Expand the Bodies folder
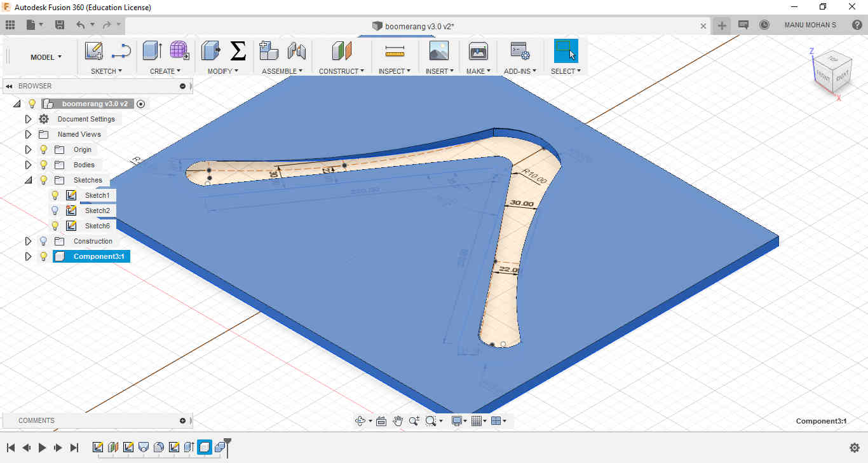The width and height of the screenshot is (868, 463). coord(28,165)
